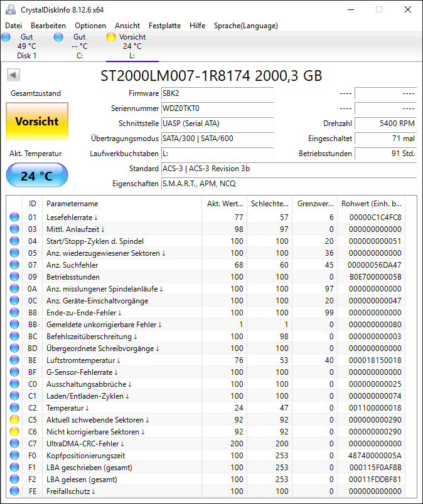Click raw value 00000056DA47 of Suchfehler
The width and height of the screenshot is (423, 504).
click(x=375, y=265)
